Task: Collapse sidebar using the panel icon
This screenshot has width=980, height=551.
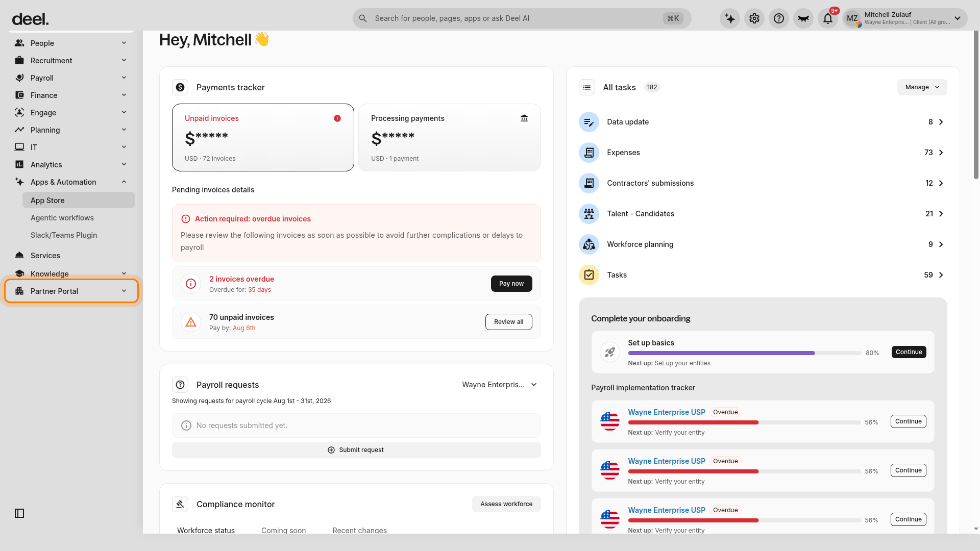Action: pos(19,513)
